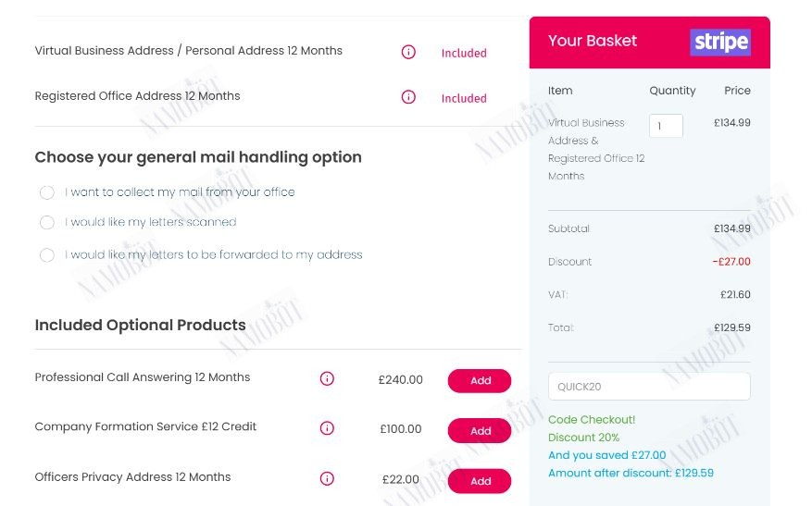
Task: Click Virtual Business Address item in basket
Action: 596,150
